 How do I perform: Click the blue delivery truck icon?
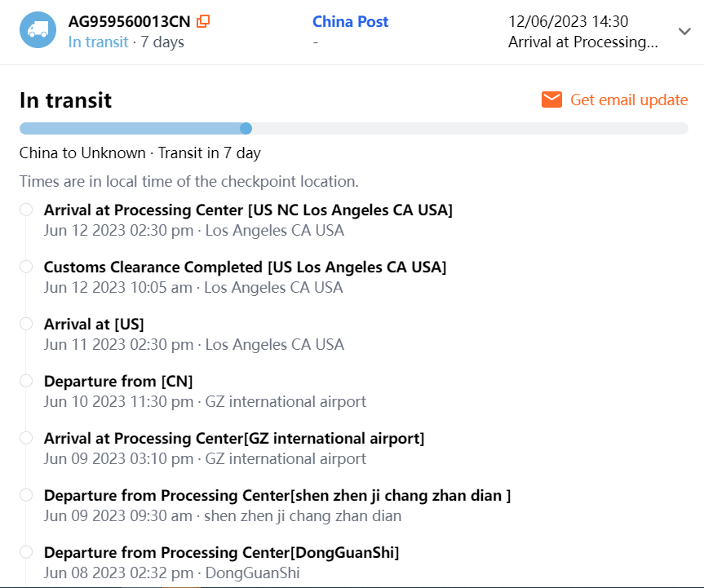(38, 30)
